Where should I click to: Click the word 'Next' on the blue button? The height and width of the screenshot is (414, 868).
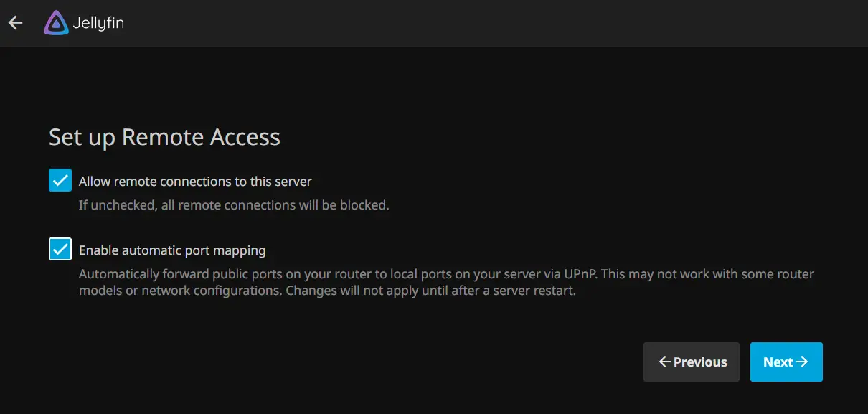tap(778, 362)
